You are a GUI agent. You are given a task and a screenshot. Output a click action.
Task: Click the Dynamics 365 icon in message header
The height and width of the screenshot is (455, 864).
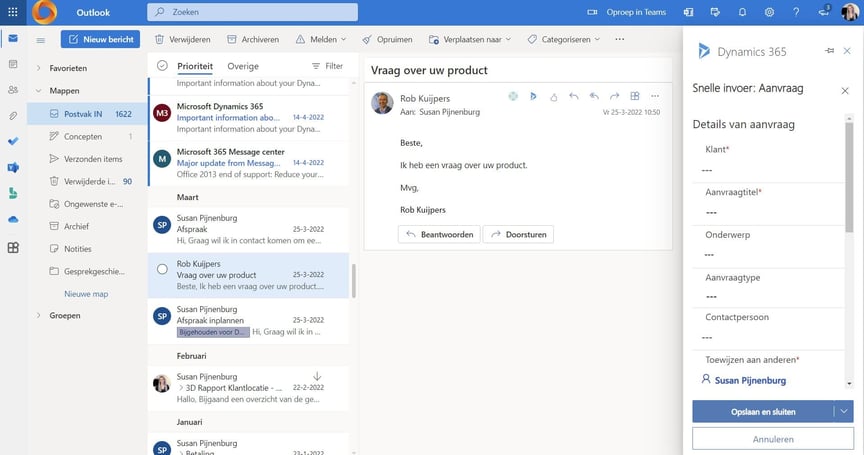coord(533,96)
